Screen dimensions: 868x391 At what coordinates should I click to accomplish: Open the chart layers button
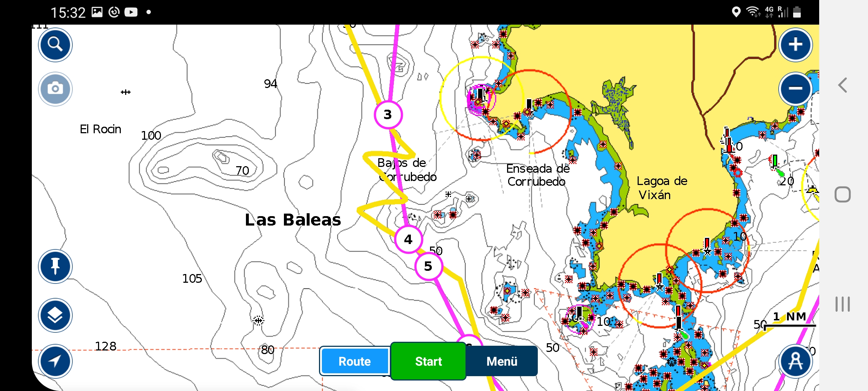[x=55, y=315]
